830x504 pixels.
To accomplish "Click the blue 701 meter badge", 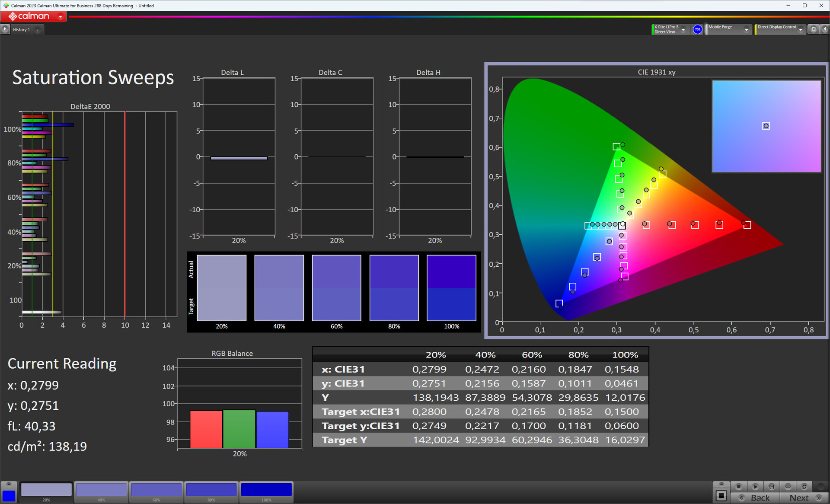I will point(697,29).
